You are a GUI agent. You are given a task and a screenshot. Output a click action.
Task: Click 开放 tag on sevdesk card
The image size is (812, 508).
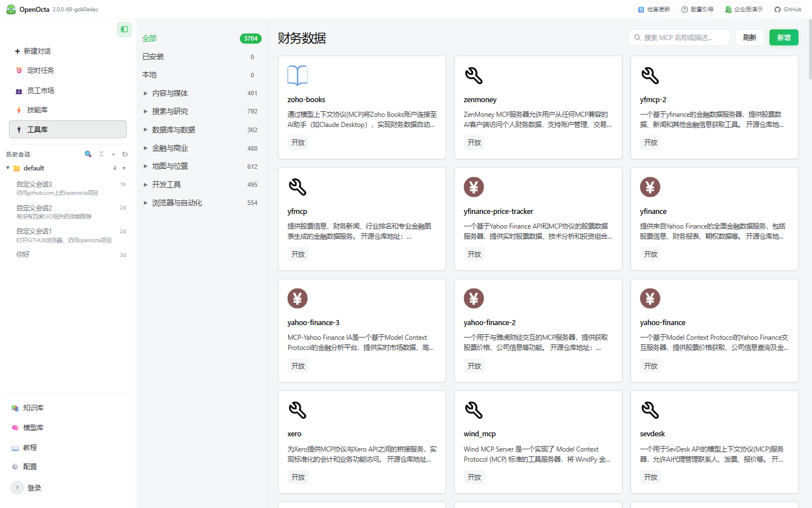pyautogui.click(x=651, y=478)
